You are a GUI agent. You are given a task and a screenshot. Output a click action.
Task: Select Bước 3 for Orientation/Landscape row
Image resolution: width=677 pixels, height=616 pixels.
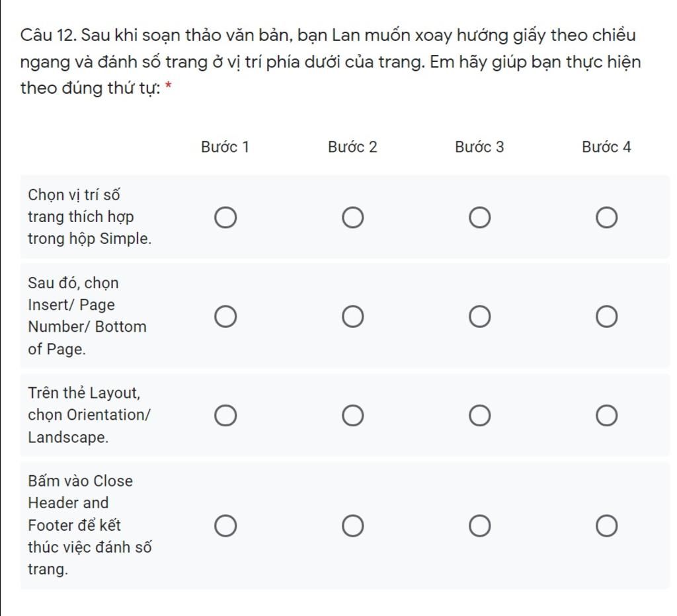coord(480,416)
